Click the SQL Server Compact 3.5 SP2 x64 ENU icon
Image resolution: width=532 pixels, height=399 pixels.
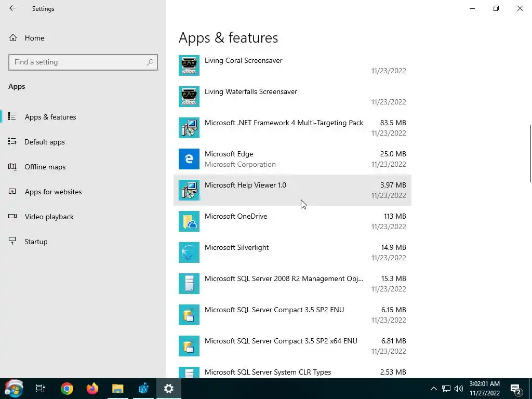(x=189, y=346)
